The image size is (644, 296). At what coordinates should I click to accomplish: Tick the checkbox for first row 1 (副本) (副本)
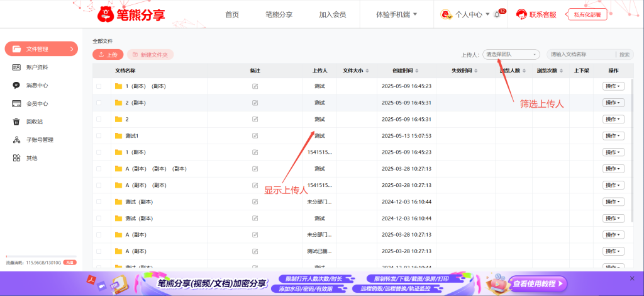click(98, 86)
